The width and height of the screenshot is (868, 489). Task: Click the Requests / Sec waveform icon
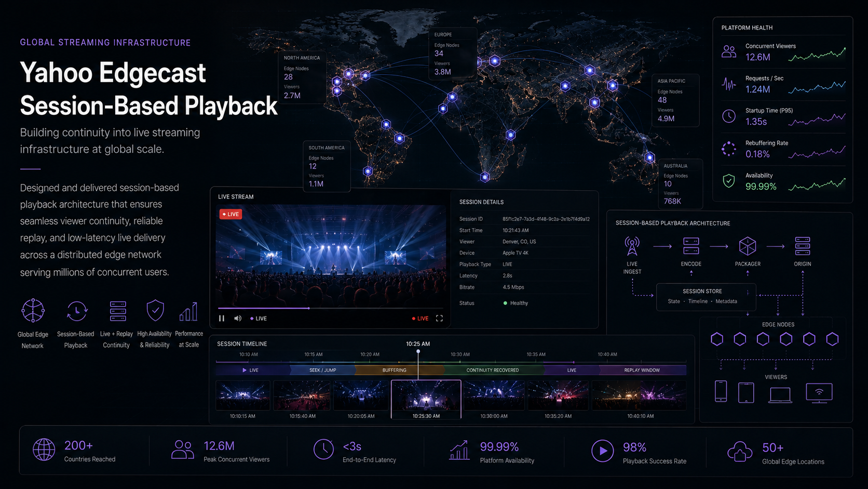729,84
